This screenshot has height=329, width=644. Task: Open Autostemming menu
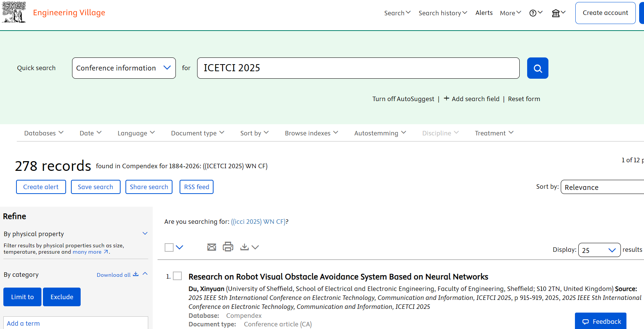[x=380, y=133]
